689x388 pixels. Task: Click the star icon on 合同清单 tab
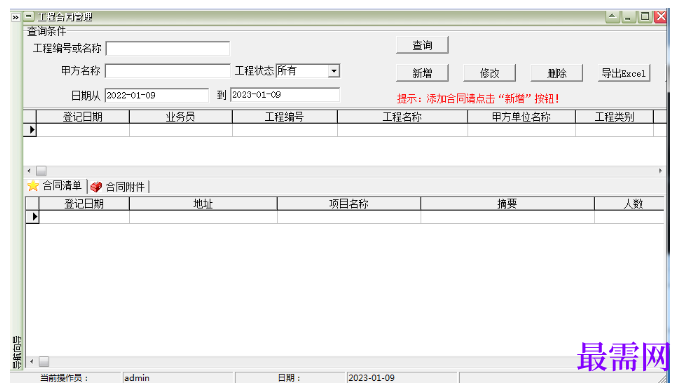(x=33, y=186)
